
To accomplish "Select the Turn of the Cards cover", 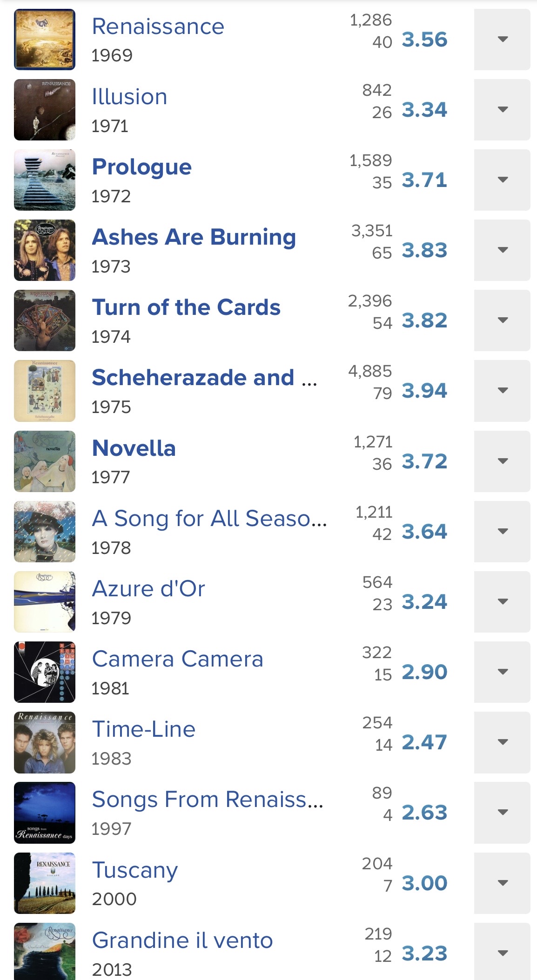I will tap(45, 320).
